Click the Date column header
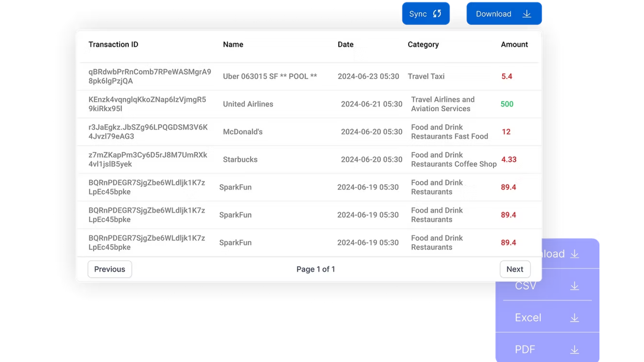The image size is (644, 362). click(x=345, y=45)
